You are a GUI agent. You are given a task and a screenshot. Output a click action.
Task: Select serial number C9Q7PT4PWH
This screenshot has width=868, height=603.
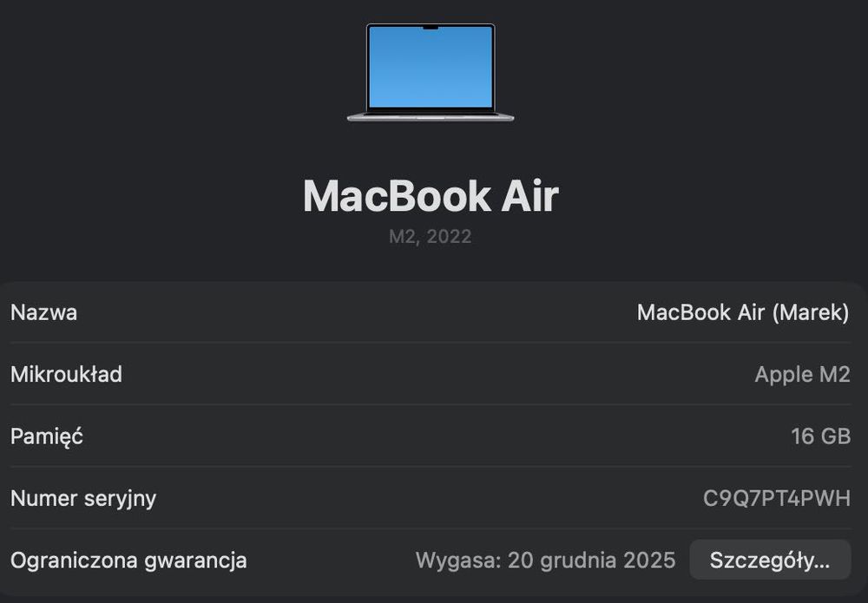pyautogui.click(x=777, y=498)
